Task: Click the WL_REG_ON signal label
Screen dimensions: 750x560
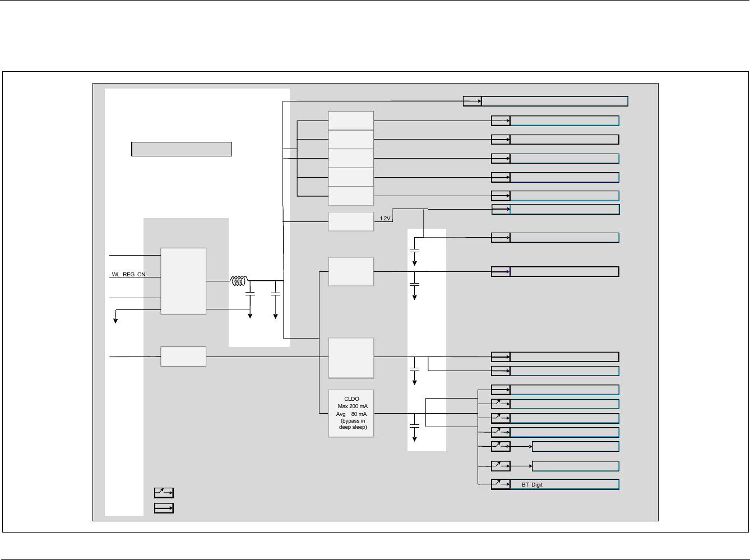Action: click(128, 275)
